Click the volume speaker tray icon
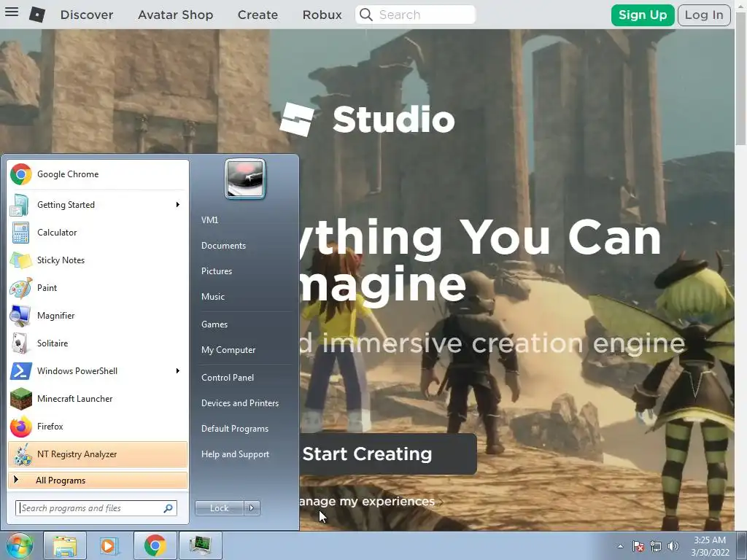Screen dimensions: 747x560 (x=673, y=546)
